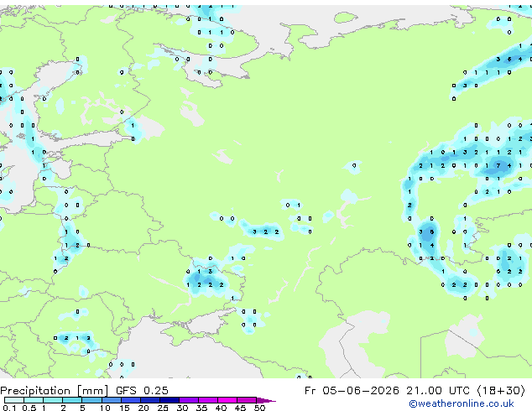Click legend scale label "25"
Image resolution: width=532 pixels, height=411 pixels.
click(x=163, y=408)
